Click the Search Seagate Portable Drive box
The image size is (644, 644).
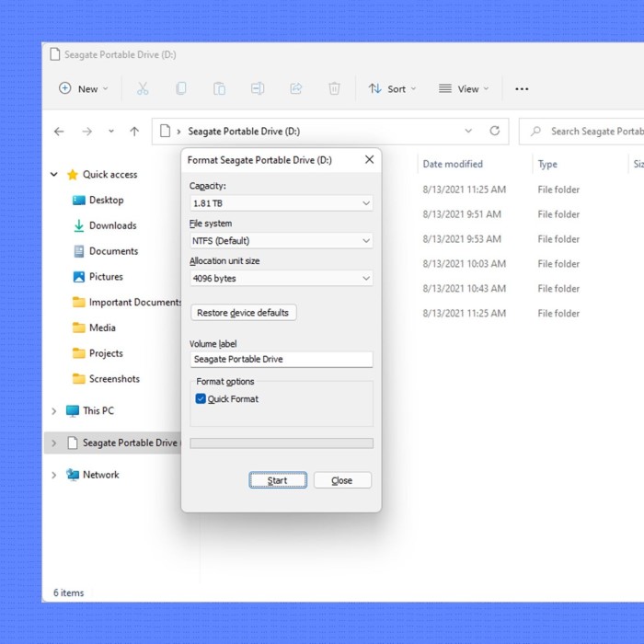581,132
